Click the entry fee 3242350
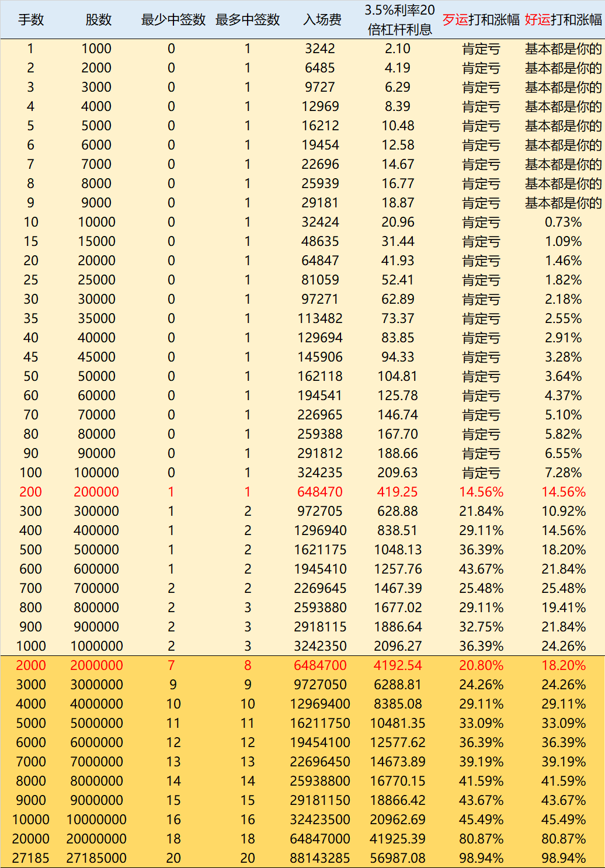Image resolution: width=605 pixels, height=868 pixels. click(x=320, y=646)
